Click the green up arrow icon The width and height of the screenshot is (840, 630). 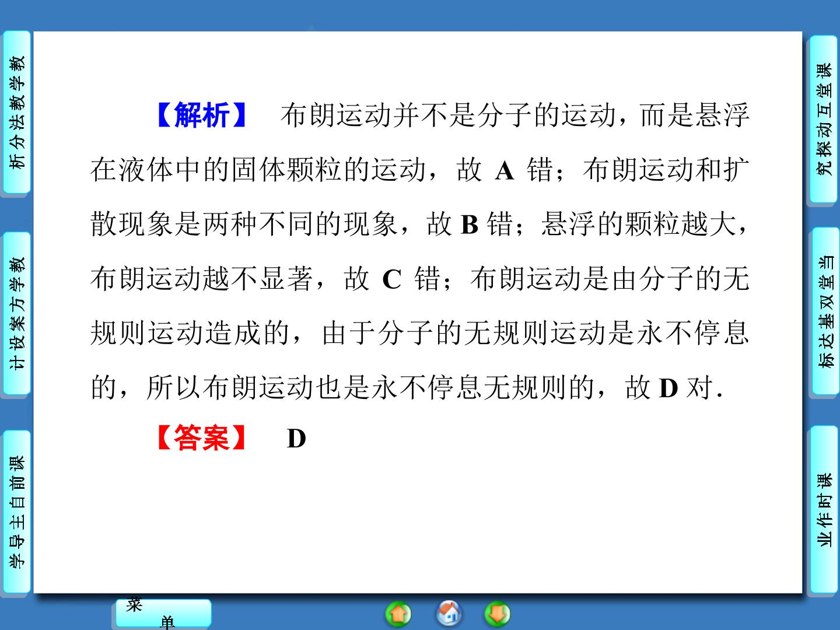398,614
